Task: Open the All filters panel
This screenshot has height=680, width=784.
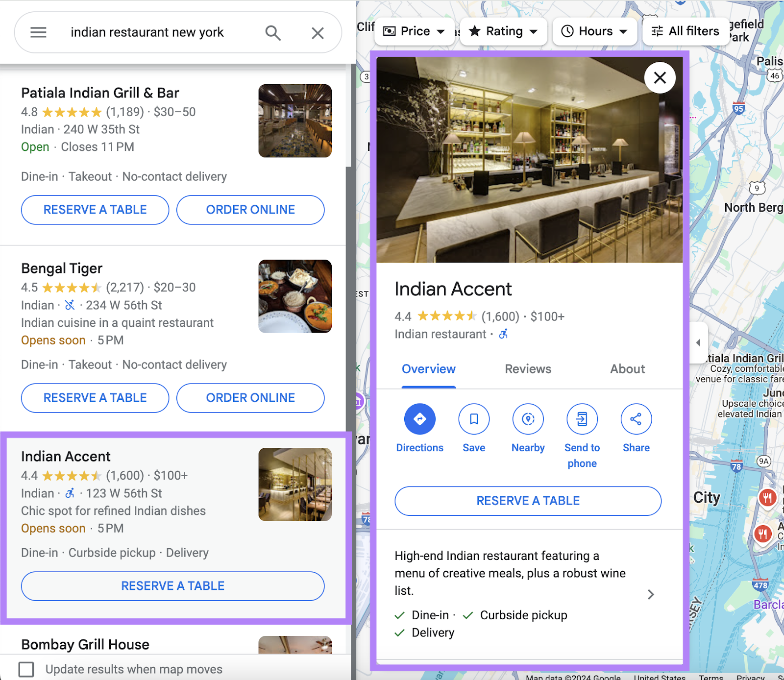Action: tap(686, 31)
